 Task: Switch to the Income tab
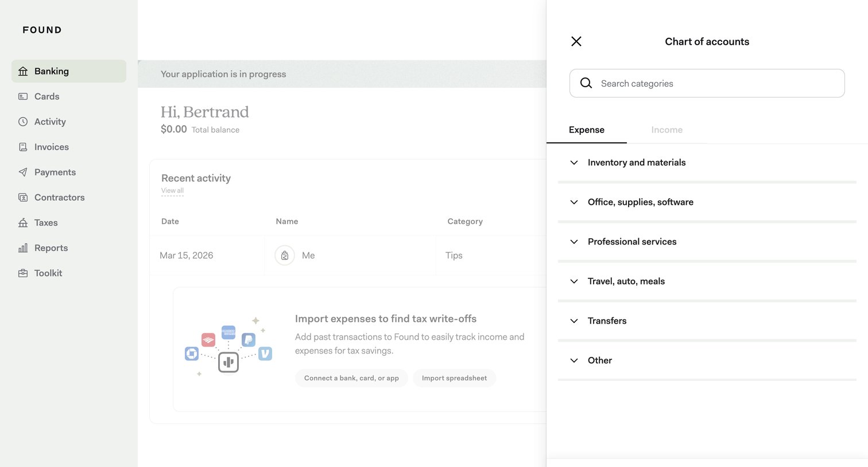coord(667,130)
